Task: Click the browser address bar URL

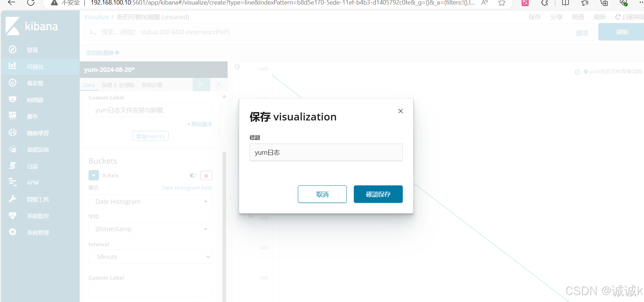Action: 282,3
